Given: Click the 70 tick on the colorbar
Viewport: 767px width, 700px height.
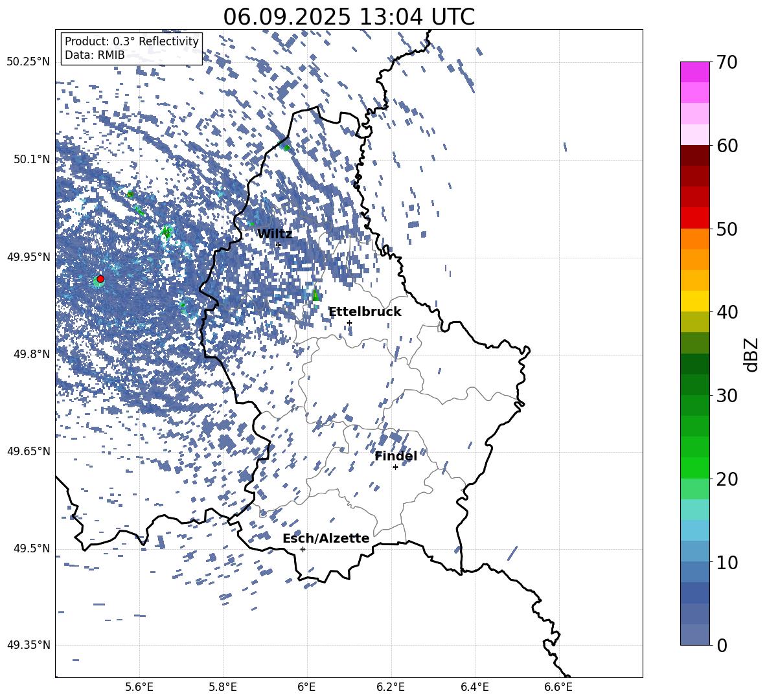Looking at the screenshot, I should click(x=726, y=63).
